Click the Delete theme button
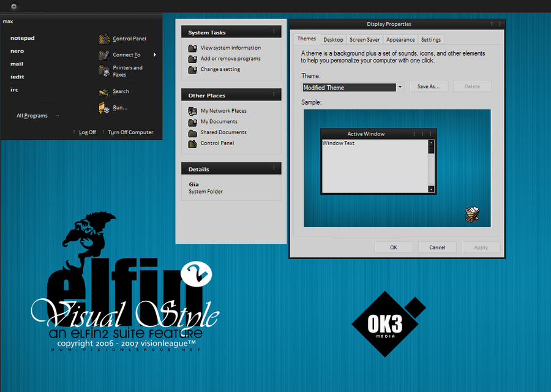 pos(472,86)
